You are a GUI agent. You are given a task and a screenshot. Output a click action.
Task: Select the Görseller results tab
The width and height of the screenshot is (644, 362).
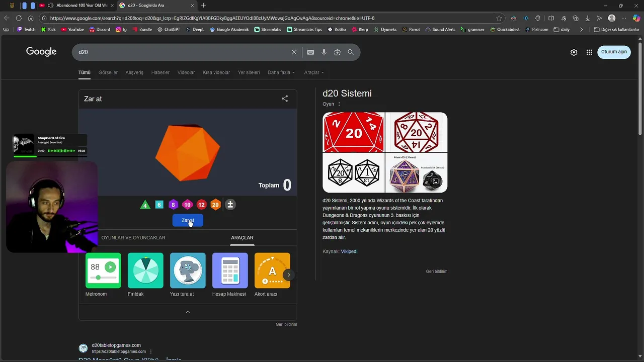tap(108, 72)
